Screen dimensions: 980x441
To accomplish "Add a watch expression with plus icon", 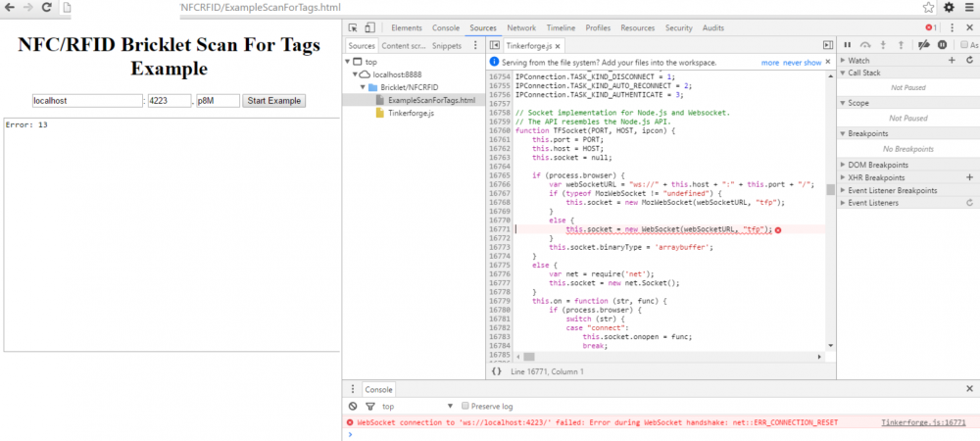I will point(952,61).
